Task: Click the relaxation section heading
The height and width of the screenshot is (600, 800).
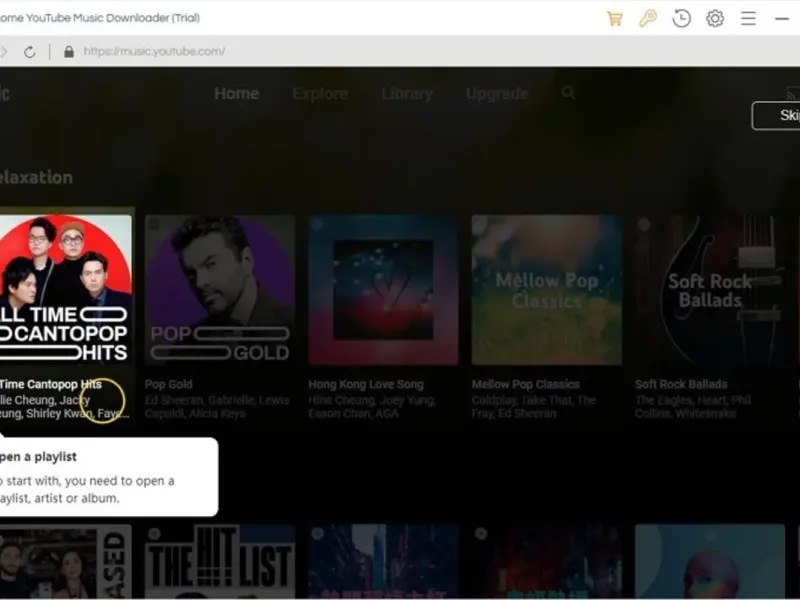Action: [x=36, y=178]
